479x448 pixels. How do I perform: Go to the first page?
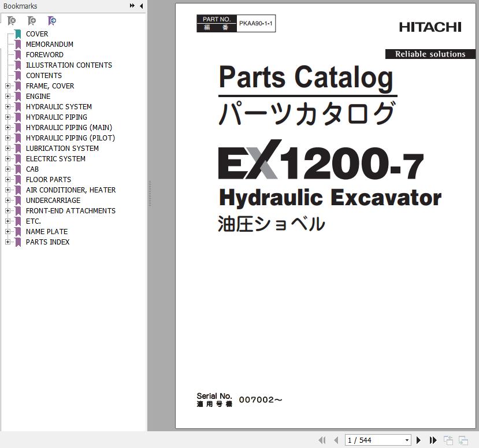pyautogui.click(x=322, y=440)
